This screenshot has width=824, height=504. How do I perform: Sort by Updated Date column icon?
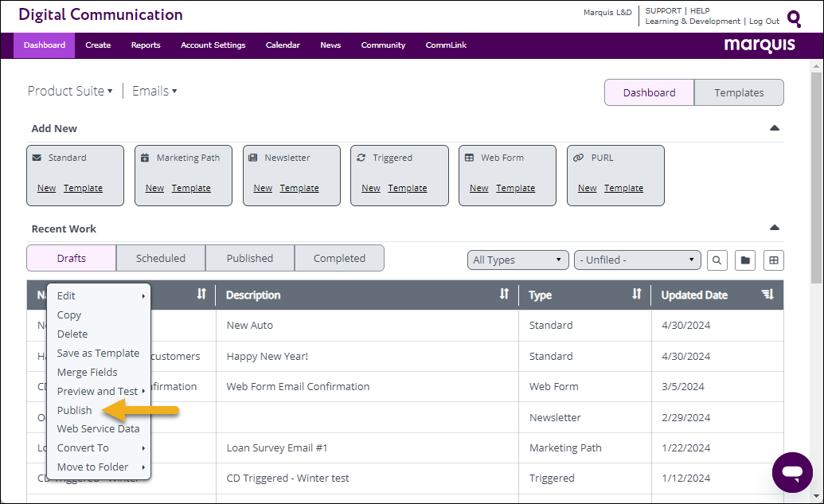tap(767, 295)
